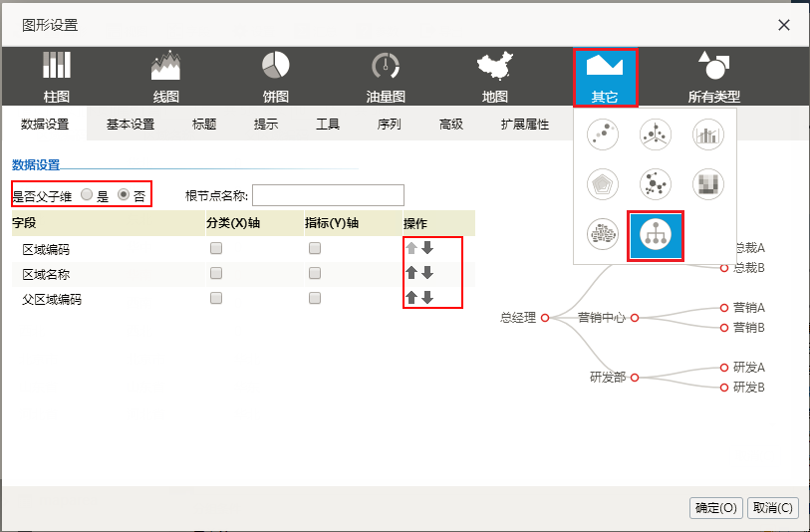Switch to the 高级 tab
The image size is (810, 532).
pyautogui.click(x=451, y=124)
